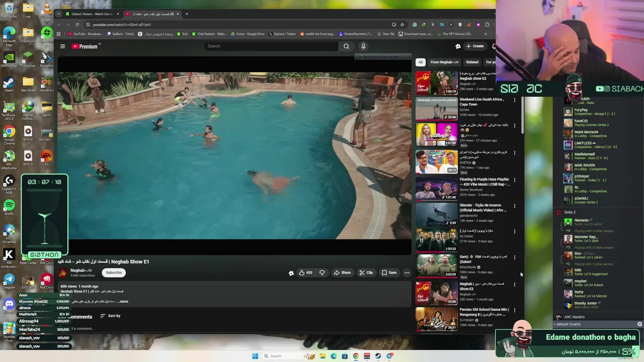Open Persian Old School Dance Mix video title

(x=484, y=312)
